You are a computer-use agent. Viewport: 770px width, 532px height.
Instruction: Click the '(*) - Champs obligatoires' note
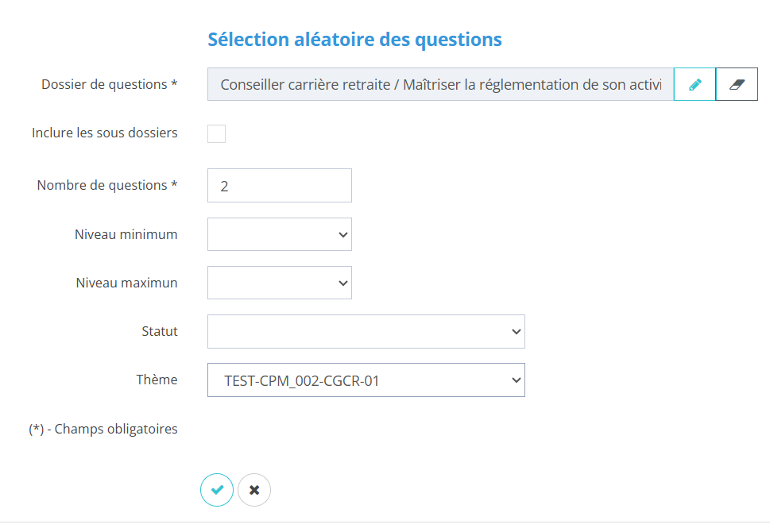103,429
